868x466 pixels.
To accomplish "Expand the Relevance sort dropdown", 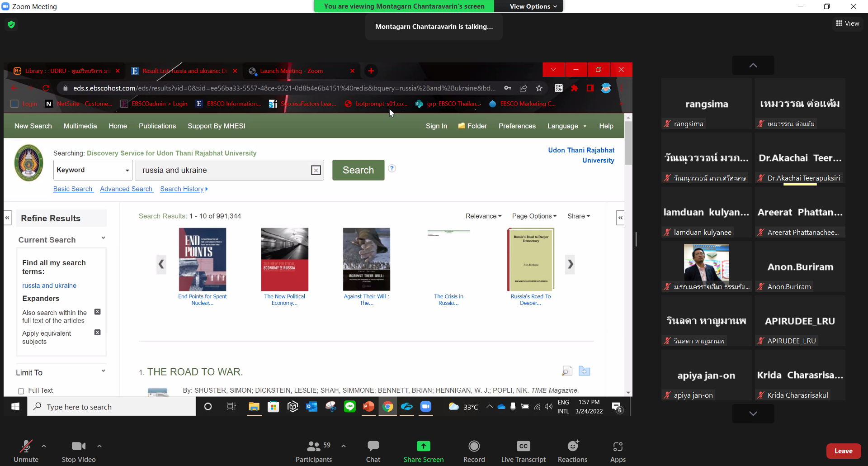I will click(483, 216).
